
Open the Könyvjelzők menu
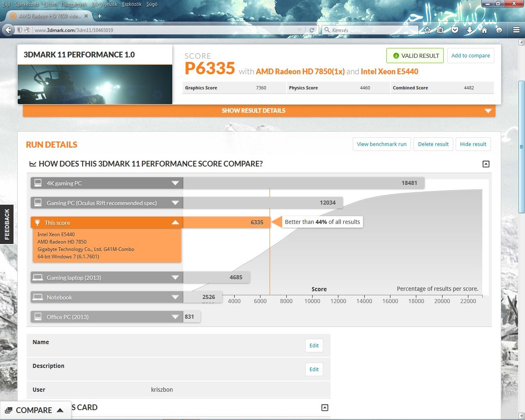click(x=104, y=4)
